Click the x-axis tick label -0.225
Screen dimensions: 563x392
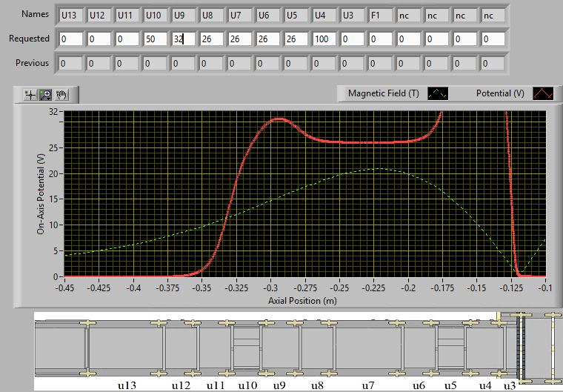pos(374,288)
